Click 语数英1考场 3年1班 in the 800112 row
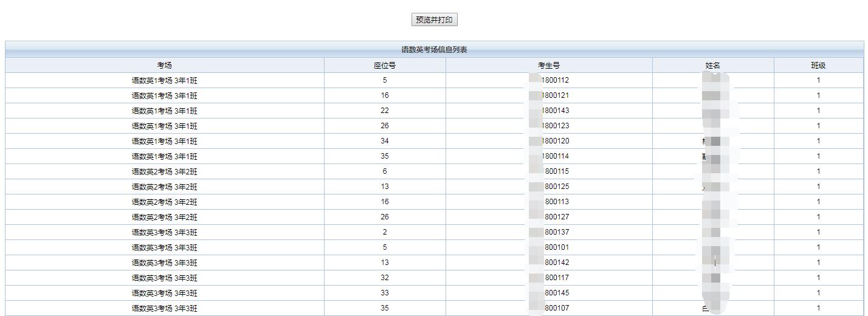 165,80
